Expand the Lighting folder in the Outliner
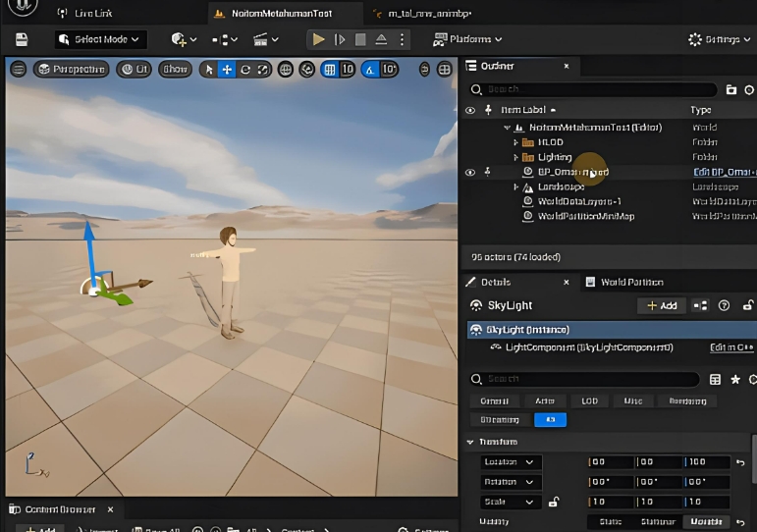The height and width of the screenshot is (532, 757). point(516,157)
